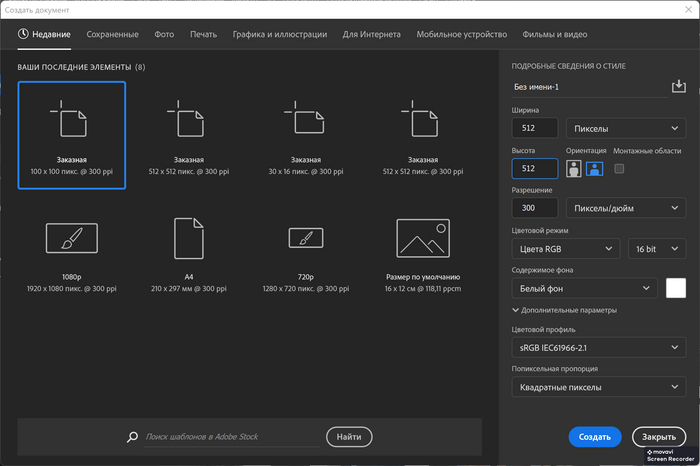This screenshot has width=700, height=466.
Task: Save the document preset icon
Action: tap(681, 87)
